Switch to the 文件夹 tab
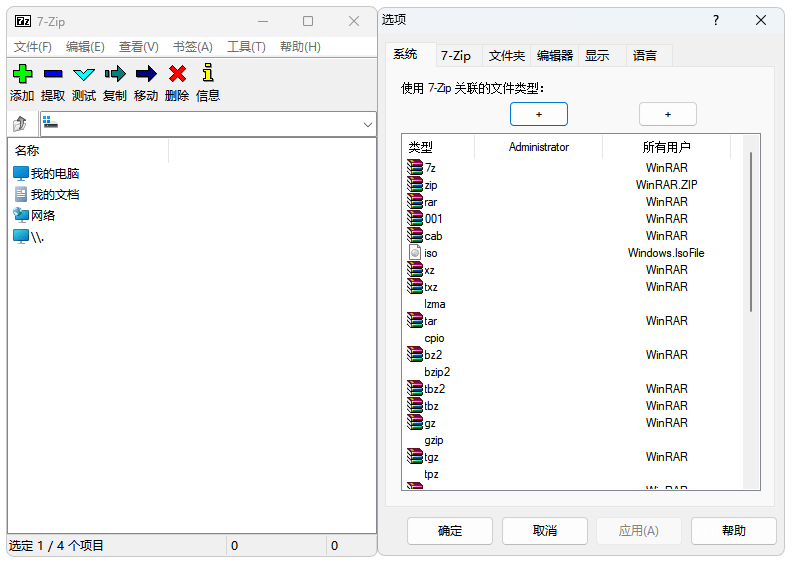Viewport: 792px width, 563px height. 507,56
